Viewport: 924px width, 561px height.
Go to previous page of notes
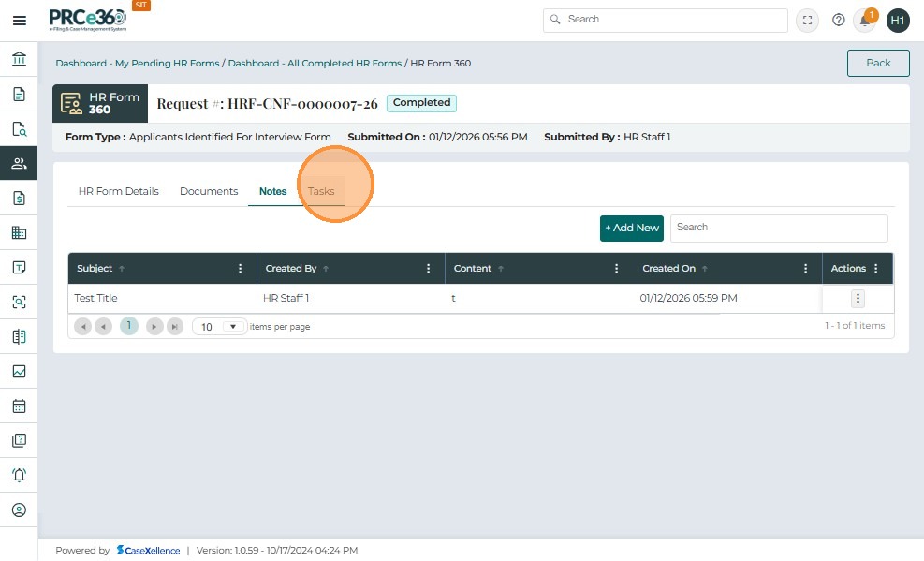point(103,327)
